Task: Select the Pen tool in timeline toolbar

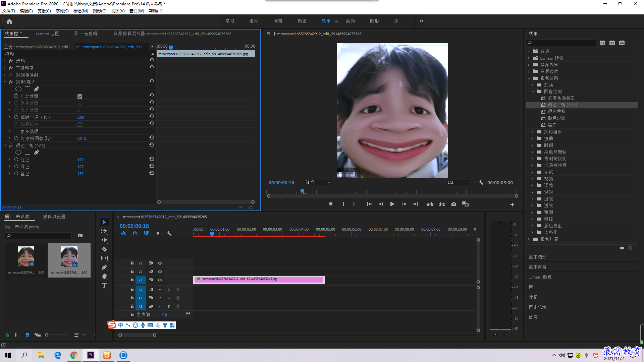Action: click(x=104, y=267)
